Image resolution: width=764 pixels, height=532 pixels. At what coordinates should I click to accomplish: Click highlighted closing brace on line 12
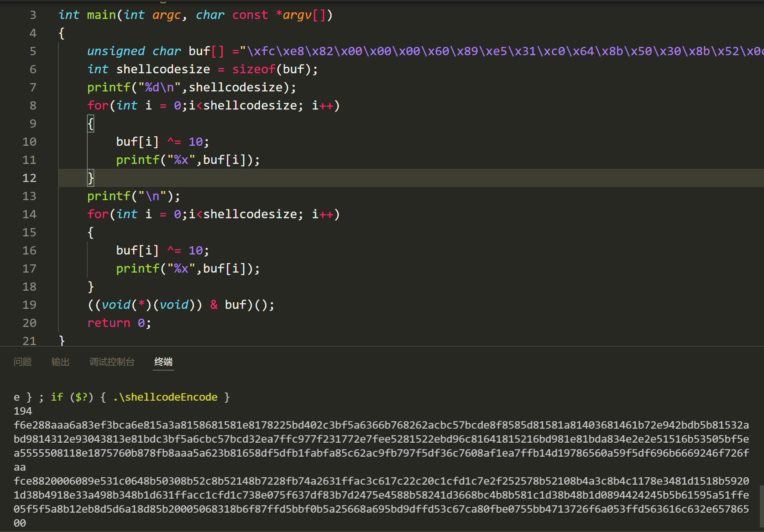click(91, 178)
